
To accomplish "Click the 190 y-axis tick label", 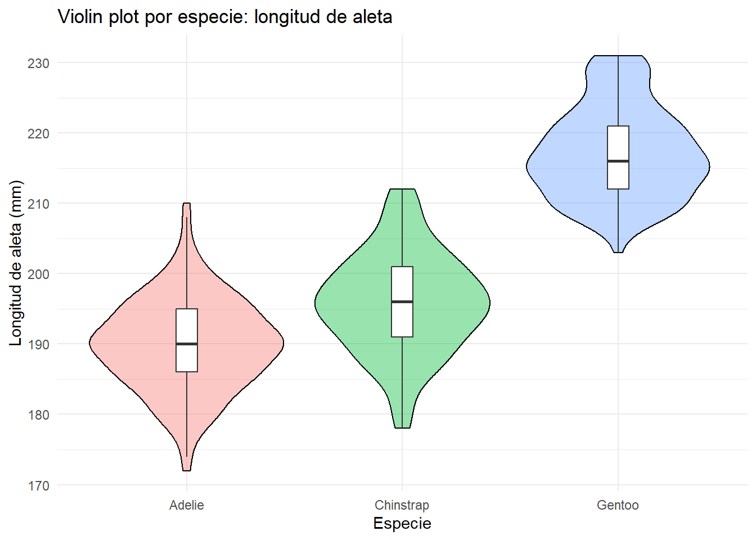I will (x=38, y=344).
